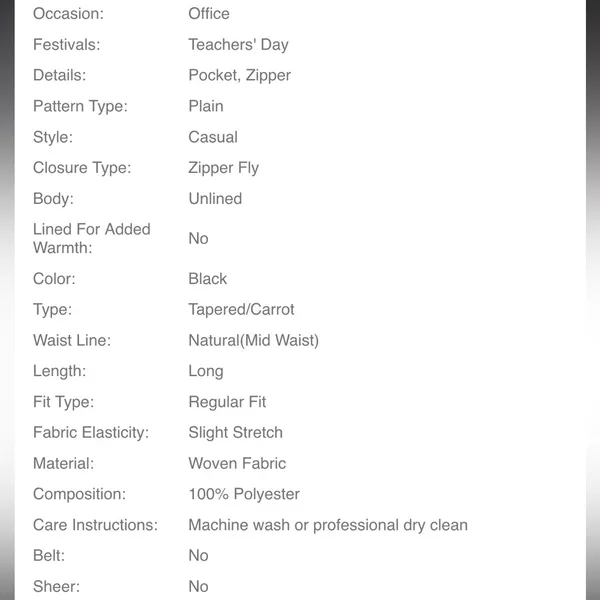The image size is (600, 600).
Task: Click the Natural(Mid Waist) waist line value
Action: pyautogui.click(x=253, y=340)
